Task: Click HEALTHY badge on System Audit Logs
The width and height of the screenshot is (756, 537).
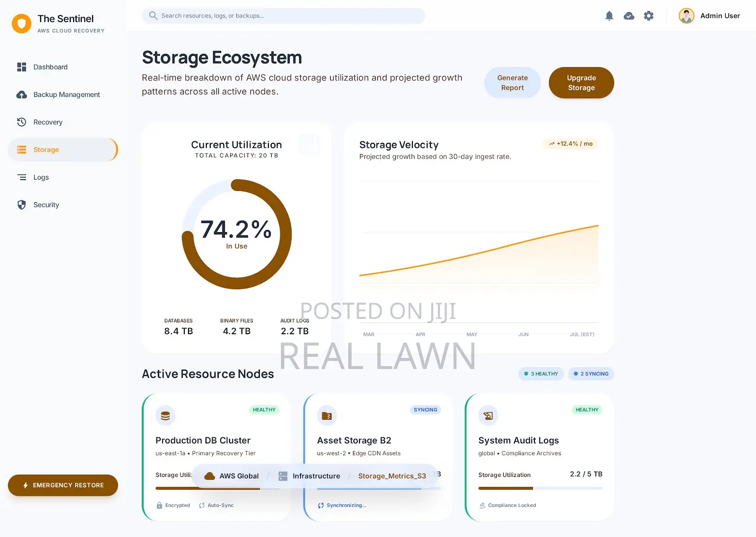Action: coord(587,410)
